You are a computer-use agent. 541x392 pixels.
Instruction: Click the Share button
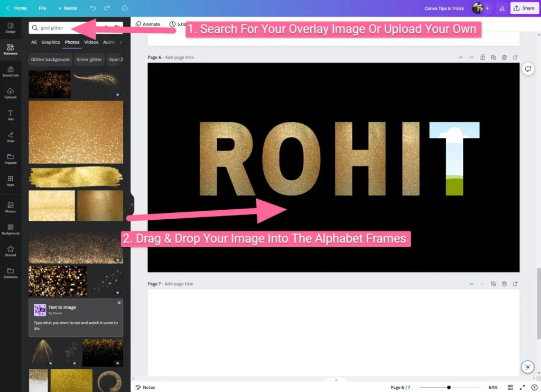(525, 8)
